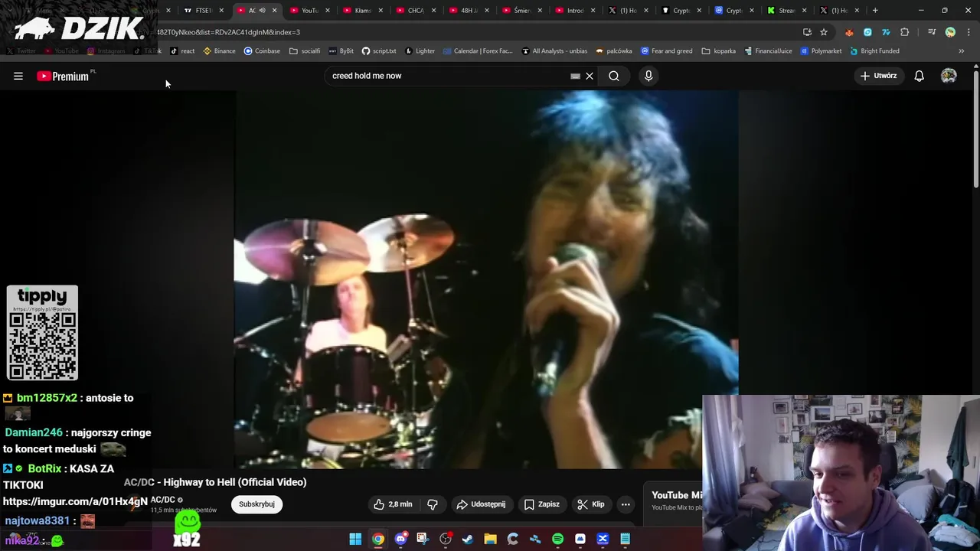This screenshot has width=980, height=551.
Task: Open OBS Studio in the taskbar
Action: click(x=446, y=539)
